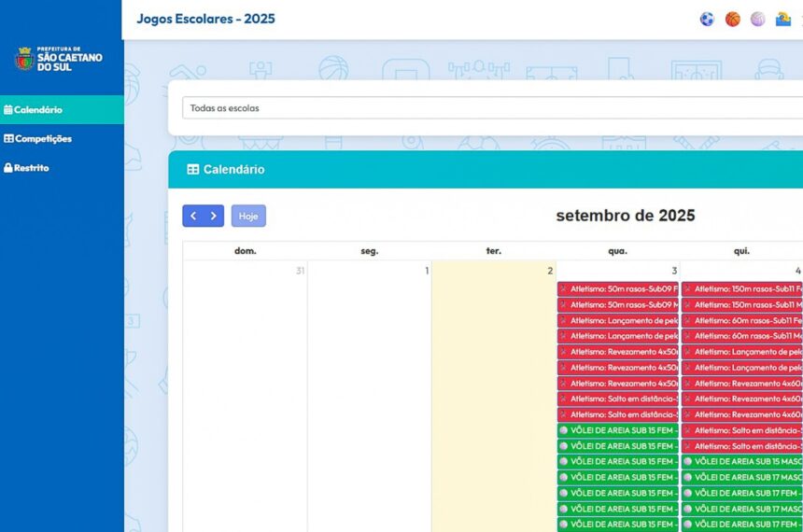Screen dimensions: 803x532
Task: Open first 'Atletismo: 150m rasos-Sub11' event Thursday
Action: click(741, 289)
